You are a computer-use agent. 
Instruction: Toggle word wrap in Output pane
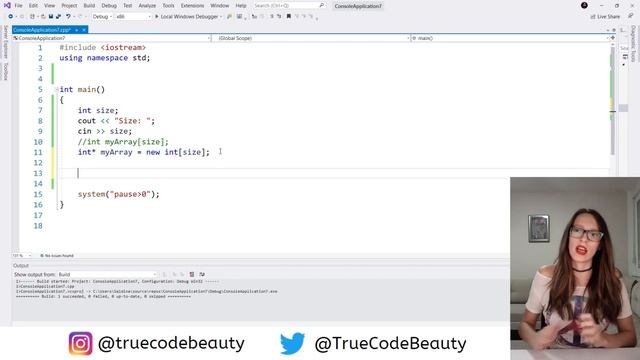coord(202,274)
